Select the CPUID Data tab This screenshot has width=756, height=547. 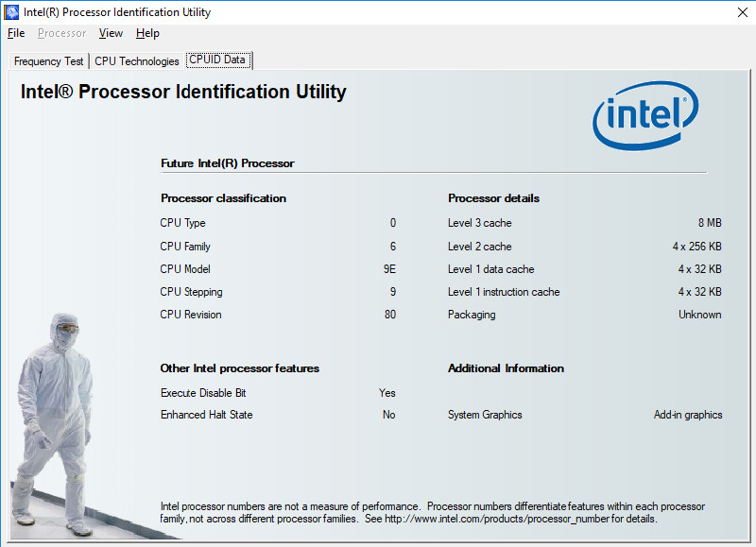click(217, 60)
